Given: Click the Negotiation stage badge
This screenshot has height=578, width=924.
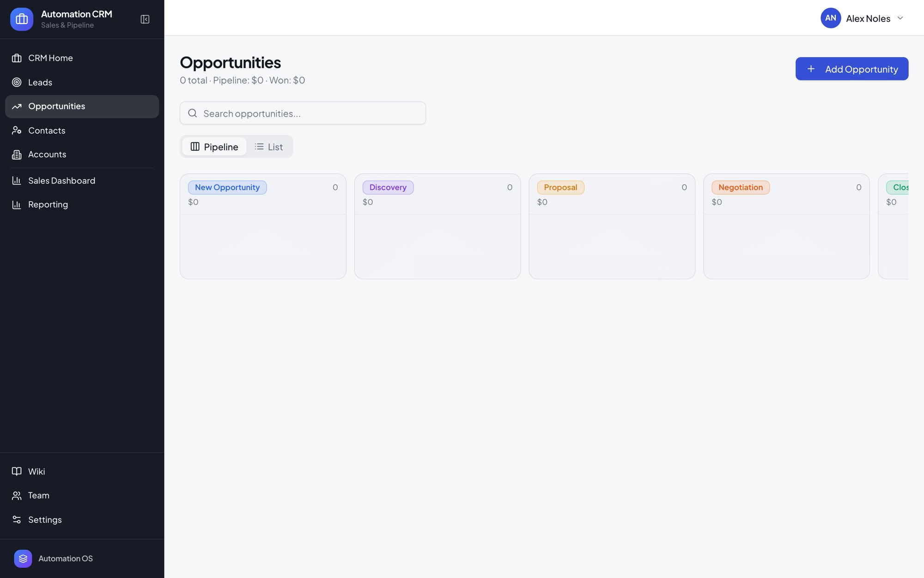Looking at the screenshot, I should coord(741,187).
